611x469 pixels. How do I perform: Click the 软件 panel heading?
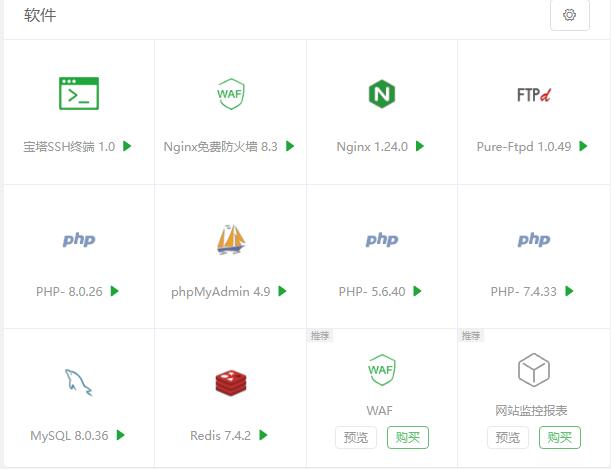tap(40, 15)
